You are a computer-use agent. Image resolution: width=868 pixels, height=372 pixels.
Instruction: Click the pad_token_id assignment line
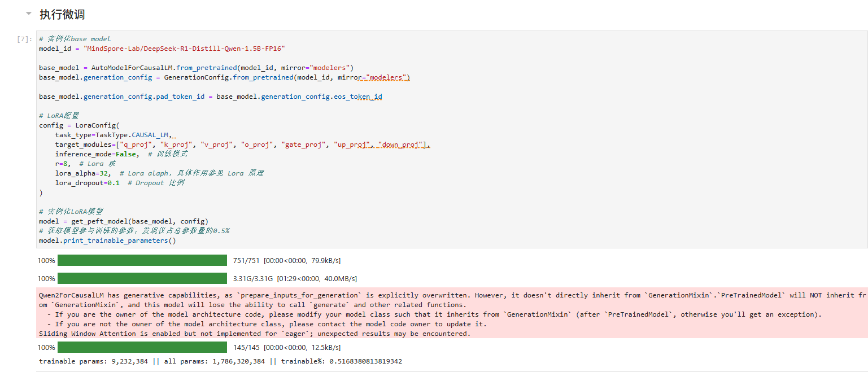click(x=210, y=97)
